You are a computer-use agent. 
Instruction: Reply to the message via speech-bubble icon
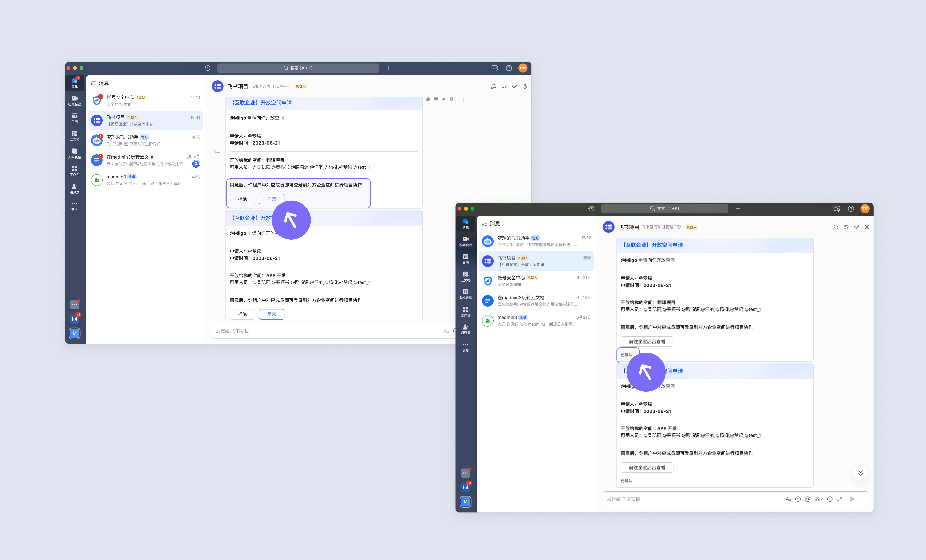click(436, 99)
